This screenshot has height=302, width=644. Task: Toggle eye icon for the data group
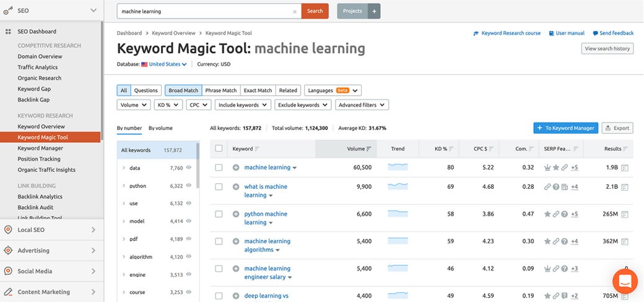pyautogui.click(x=188, y=168)
